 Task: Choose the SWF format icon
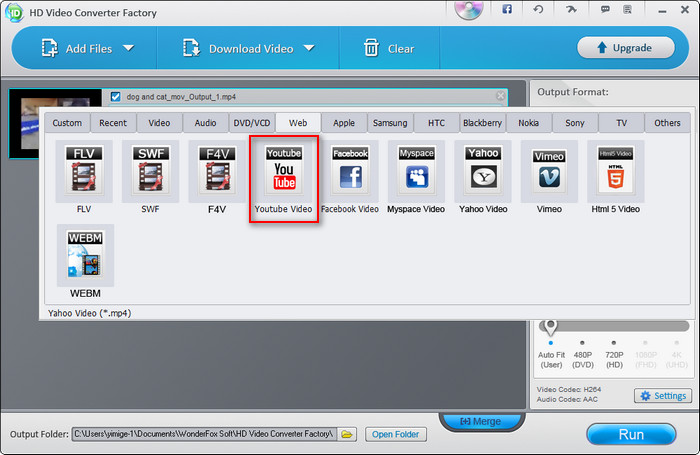coord(150,171)
